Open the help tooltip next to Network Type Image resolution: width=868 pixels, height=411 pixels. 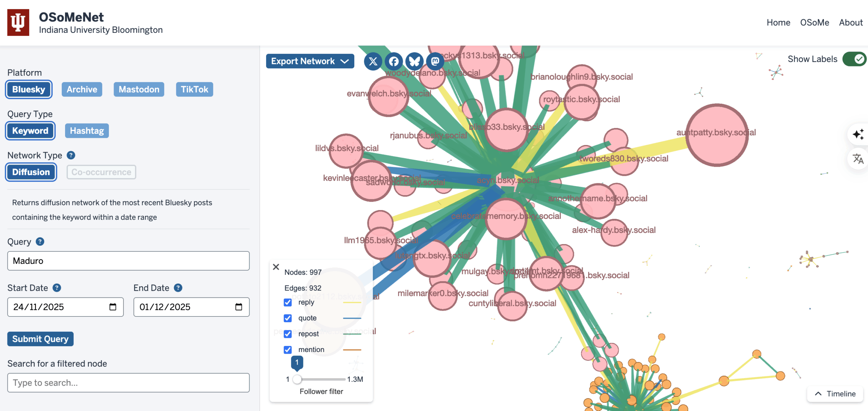coord(71,156)
